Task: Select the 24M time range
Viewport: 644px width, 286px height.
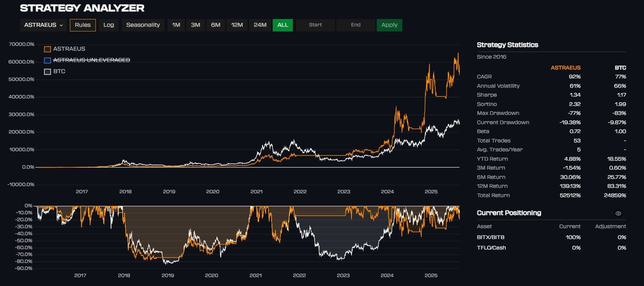Action: (x=260, y=25)
